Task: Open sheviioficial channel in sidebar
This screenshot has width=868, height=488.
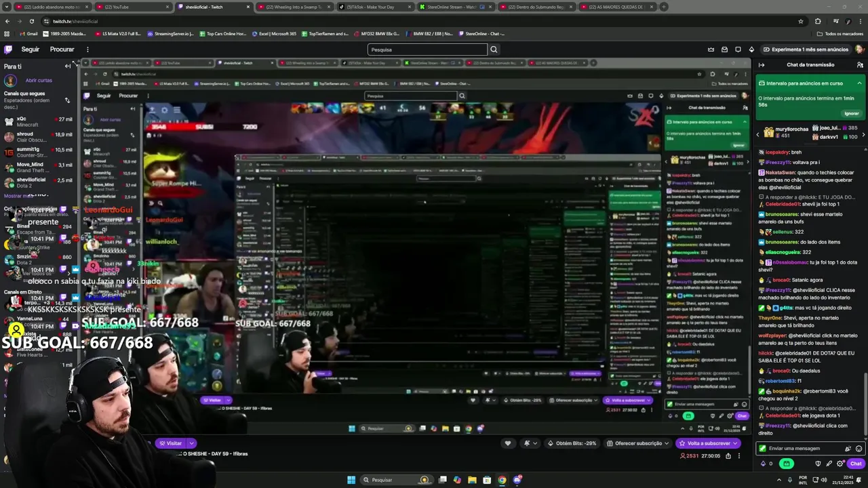Action: [37, 182]
